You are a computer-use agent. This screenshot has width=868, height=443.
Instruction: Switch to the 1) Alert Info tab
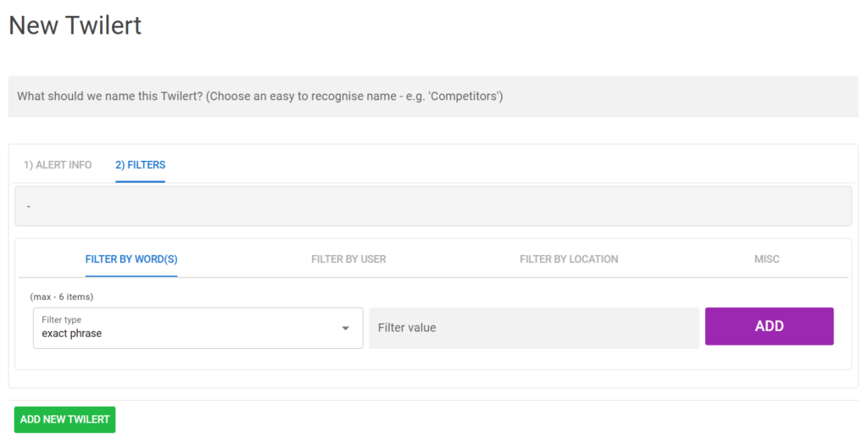[58, 165]
